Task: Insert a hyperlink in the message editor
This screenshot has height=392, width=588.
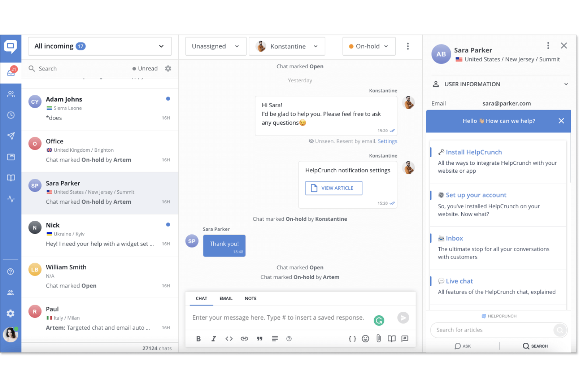Action: [x=244, y=338]
